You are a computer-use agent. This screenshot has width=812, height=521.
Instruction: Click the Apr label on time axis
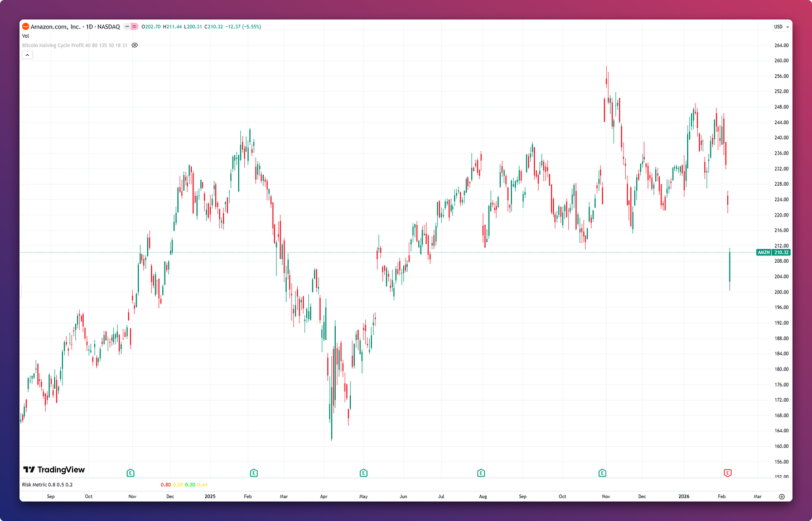(324, 496)
